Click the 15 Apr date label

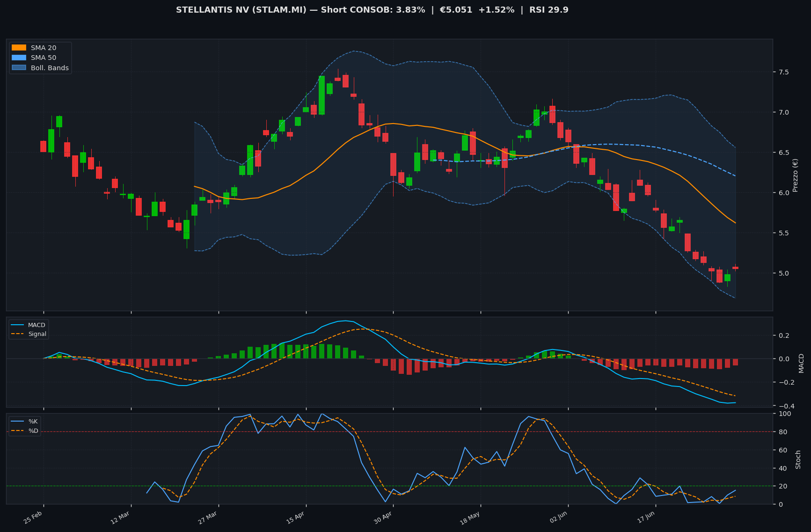[295, 518]
